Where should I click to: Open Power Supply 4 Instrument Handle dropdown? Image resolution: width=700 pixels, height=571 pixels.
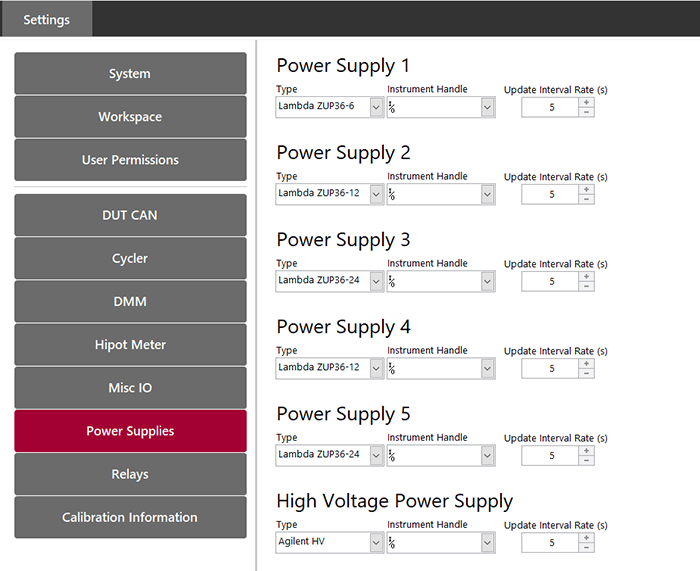487,368
